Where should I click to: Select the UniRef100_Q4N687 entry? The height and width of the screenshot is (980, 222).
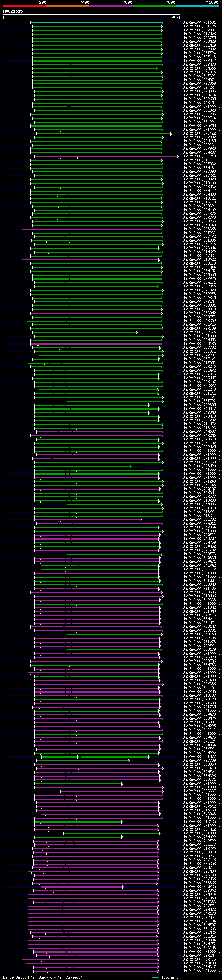[x=199, y=432]
